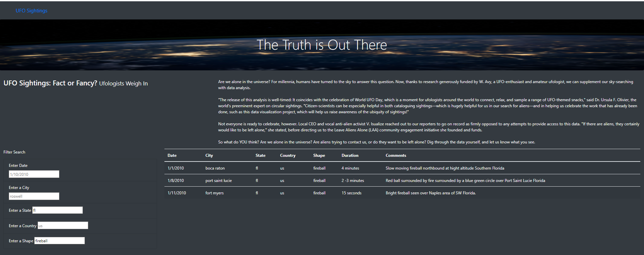Click the Enter Date input field

tap(34, 174)
